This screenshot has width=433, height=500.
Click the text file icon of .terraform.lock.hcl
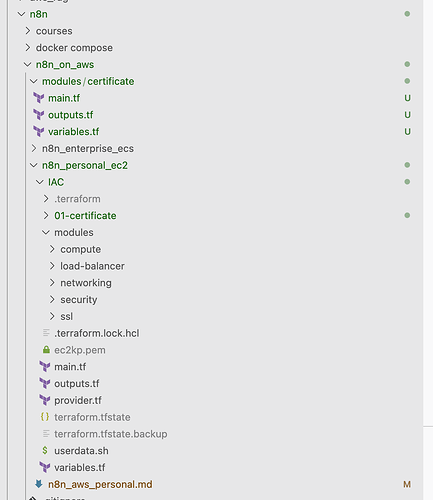(x=46, y=333)
